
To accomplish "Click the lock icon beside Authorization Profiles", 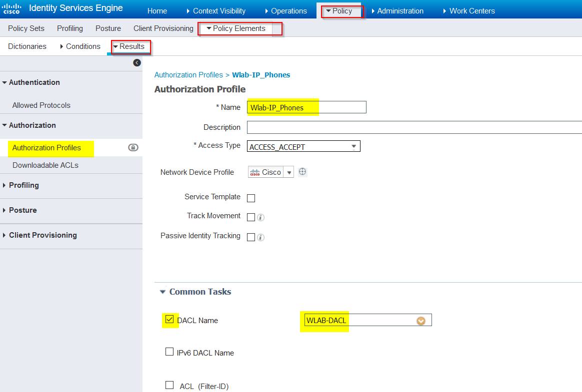I will pos(133,148).
